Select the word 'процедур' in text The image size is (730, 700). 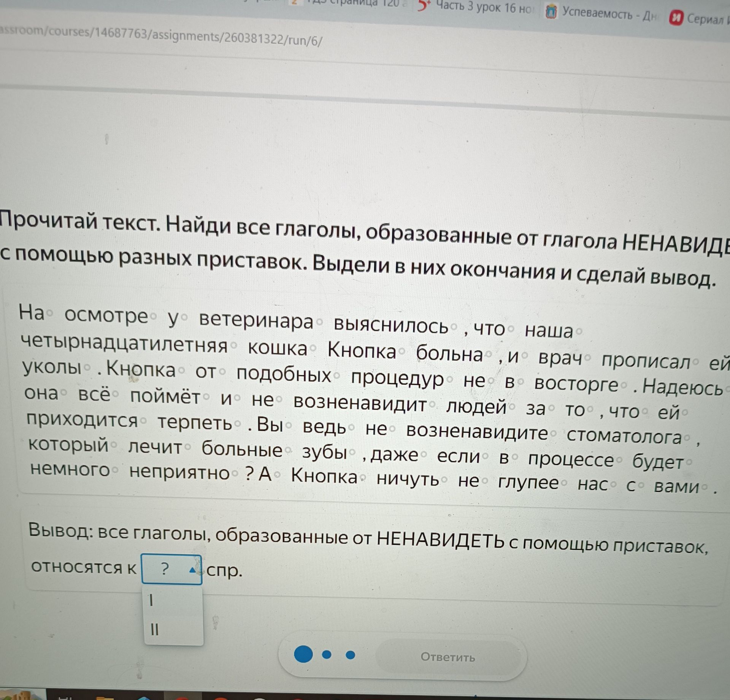(x=397, y=379)
